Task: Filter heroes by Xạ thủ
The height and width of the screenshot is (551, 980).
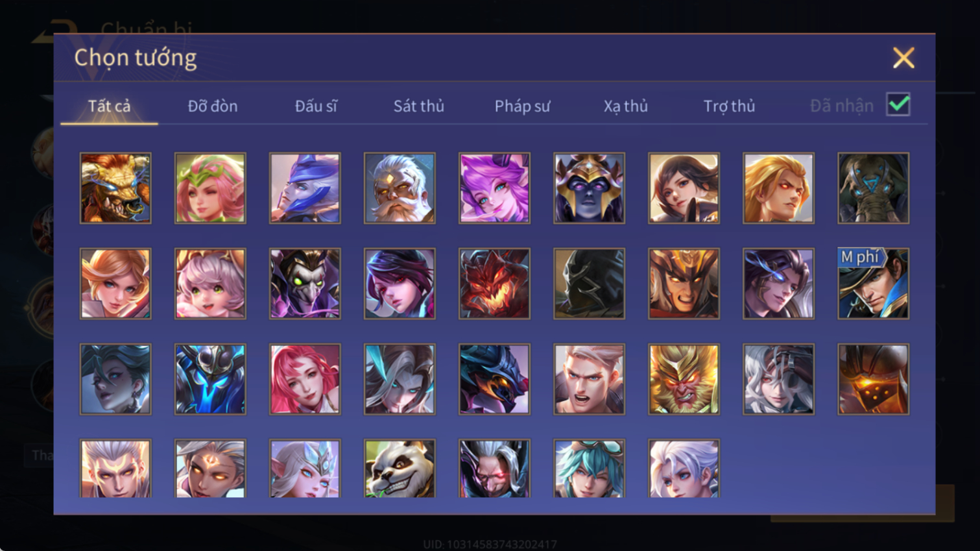Action: [x=626, y=106]
